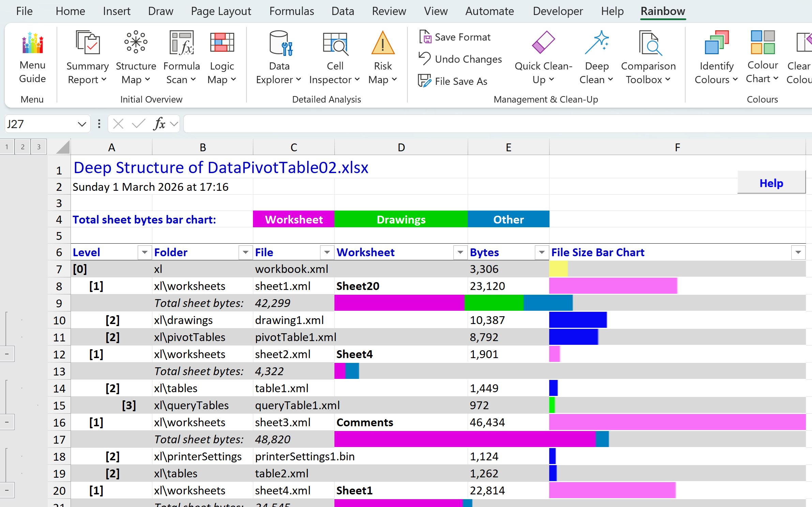Show outline level 2
The image size is (812, 507).
click(x=22, y=147)
